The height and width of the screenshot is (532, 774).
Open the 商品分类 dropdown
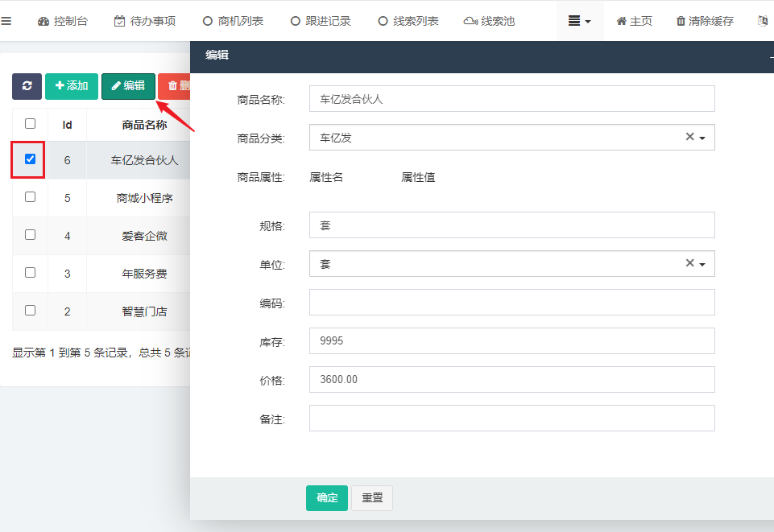pyautogui.click(x=701, y=137)
